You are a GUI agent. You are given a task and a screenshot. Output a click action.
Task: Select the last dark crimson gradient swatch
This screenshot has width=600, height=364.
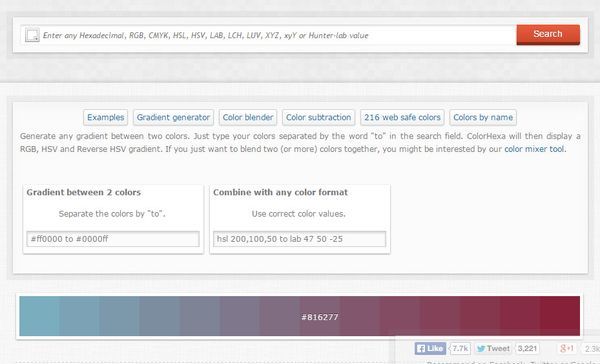560,316
